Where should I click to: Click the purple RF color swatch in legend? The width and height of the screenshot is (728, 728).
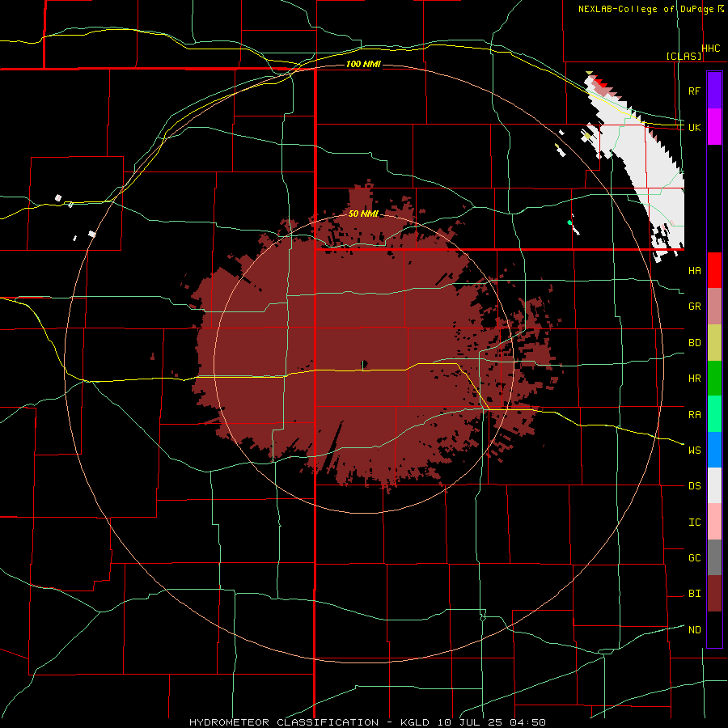[x=714, y=91]
